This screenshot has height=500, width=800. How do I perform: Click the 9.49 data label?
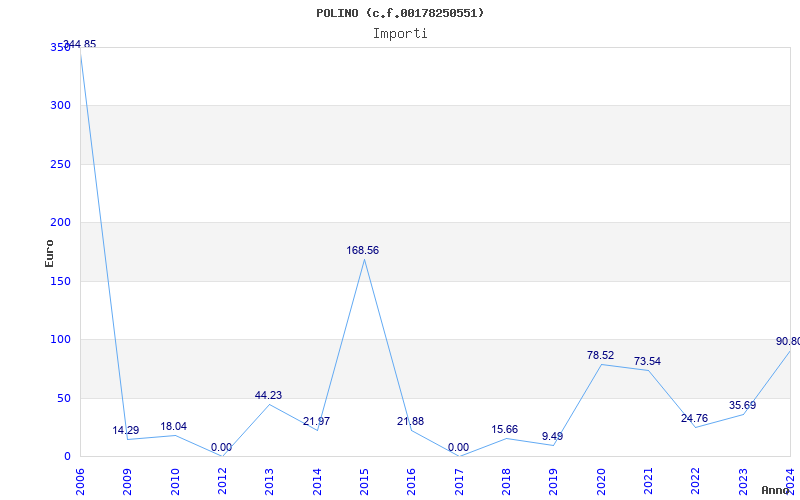click(553, 437)
